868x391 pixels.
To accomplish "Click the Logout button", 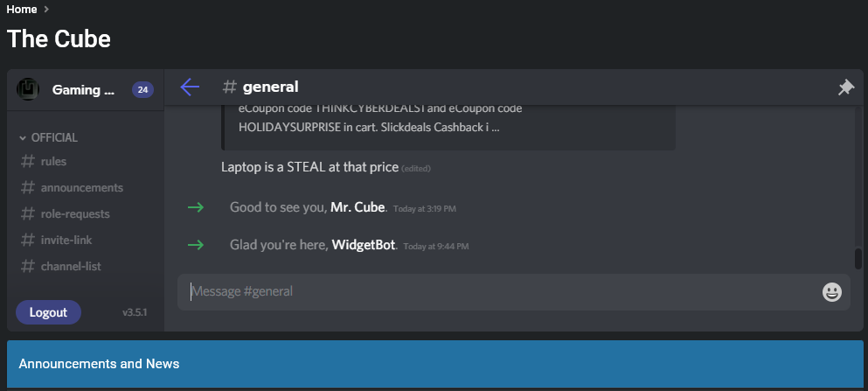I will (x=48, y=312).
